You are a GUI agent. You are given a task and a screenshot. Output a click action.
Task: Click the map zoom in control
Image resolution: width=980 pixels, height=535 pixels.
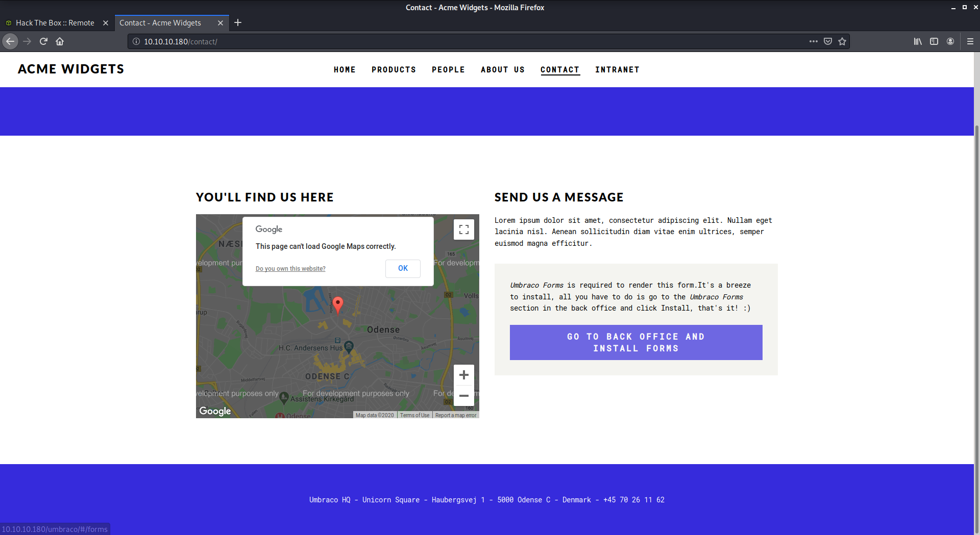[x=463, y=375]
